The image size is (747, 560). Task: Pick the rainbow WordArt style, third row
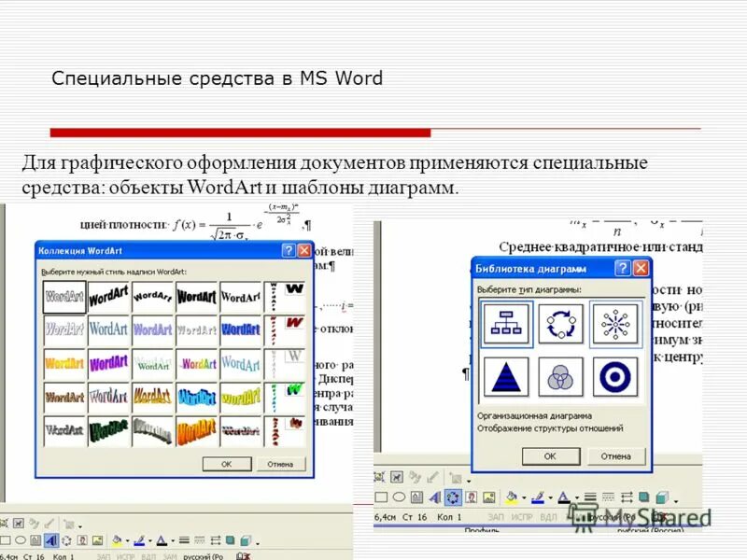(197, 364)
